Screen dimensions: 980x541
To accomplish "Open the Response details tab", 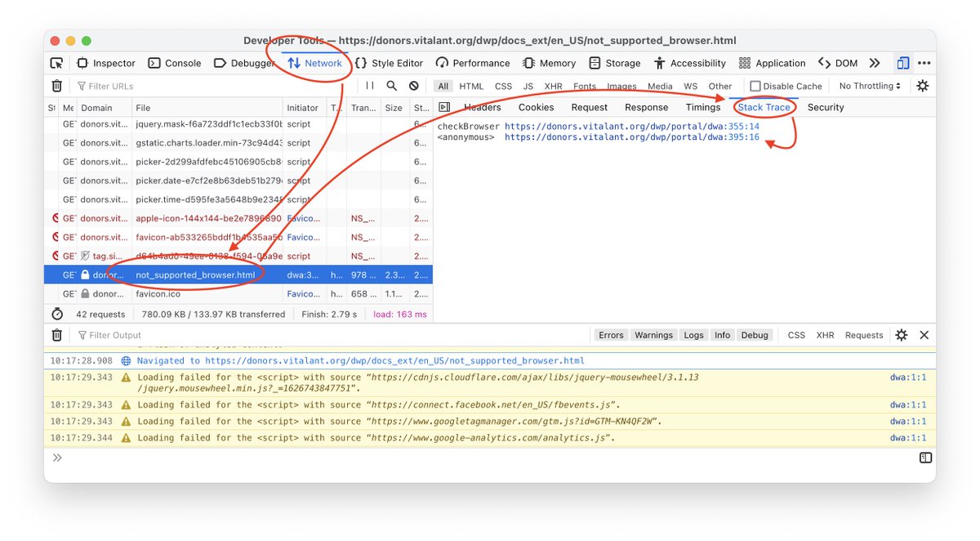I will pos(647,107).
